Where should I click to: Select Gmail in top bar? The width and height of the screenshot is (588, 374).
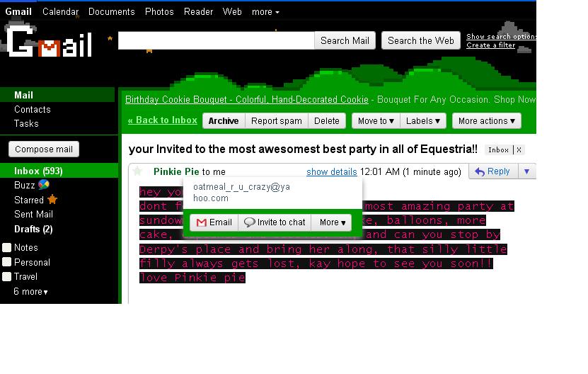(x=18, y=11)
